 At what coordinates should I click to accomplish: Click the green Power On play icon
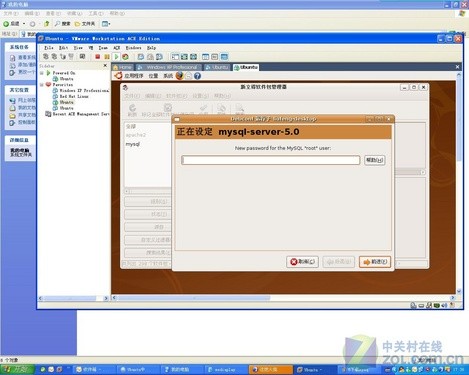coord(116,57)
